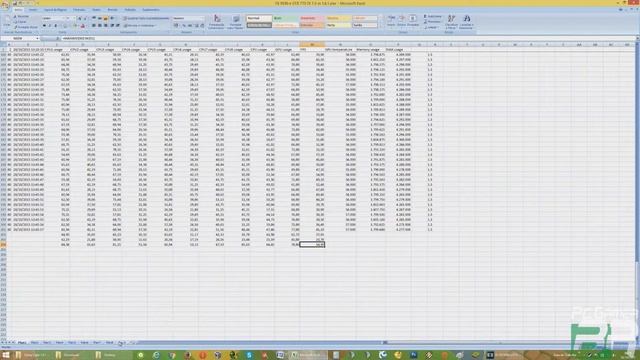Switch to the Dados ribbon tab
Image resolution: width=640 pixels, height=360 pixels.
click(x=96, y=10)
